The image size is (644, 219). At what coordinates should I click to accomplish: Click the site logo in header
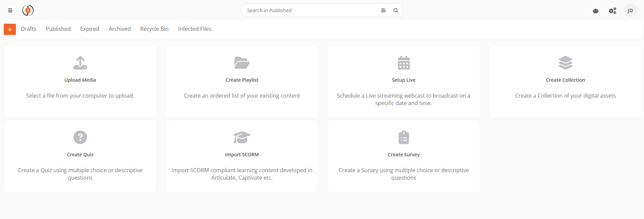[x=28, y=11]
